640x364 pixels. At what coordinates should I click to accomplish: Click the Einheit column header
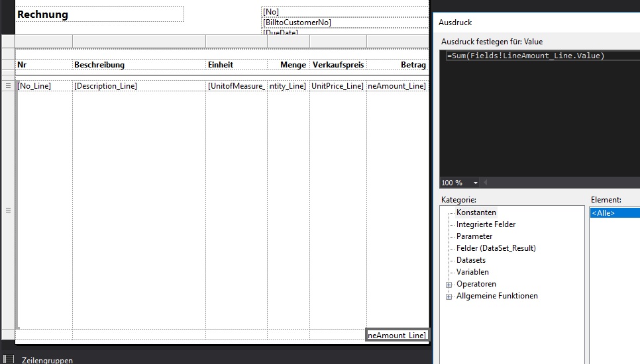tap(237, 65)
